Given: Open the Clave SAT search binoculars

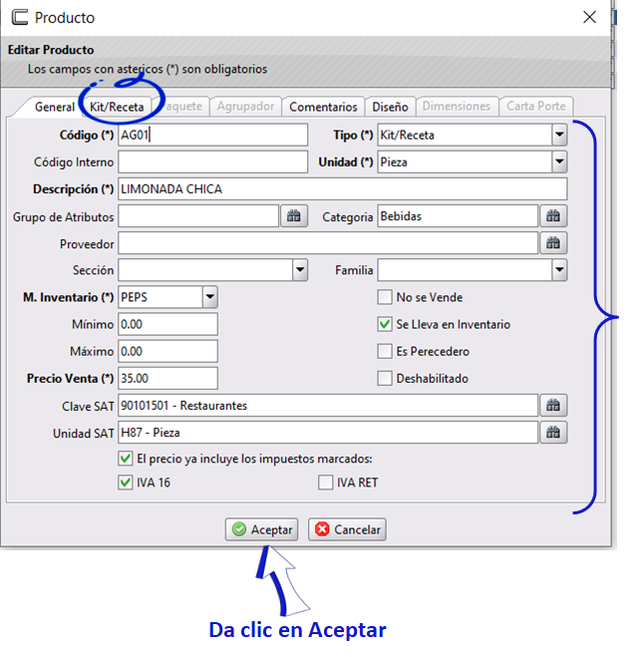Looking at the screenshot, I should (553, 405).
